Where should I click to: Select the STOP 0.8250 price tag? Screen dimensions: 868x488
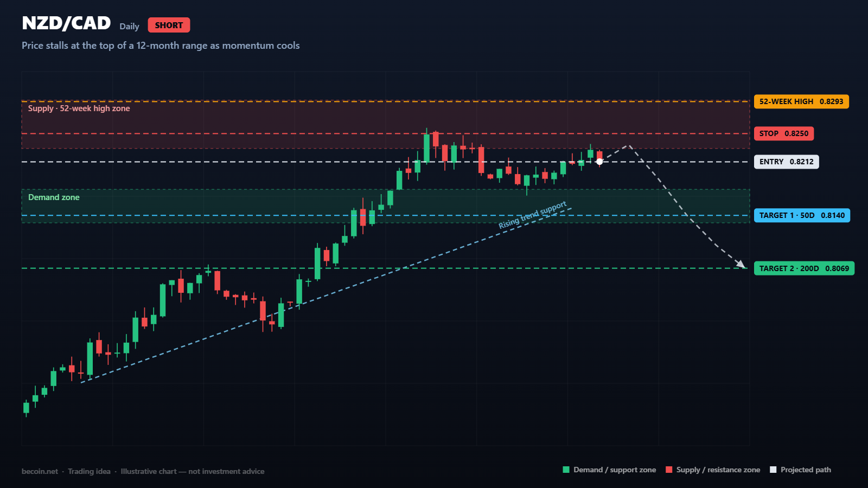(784, 133)
